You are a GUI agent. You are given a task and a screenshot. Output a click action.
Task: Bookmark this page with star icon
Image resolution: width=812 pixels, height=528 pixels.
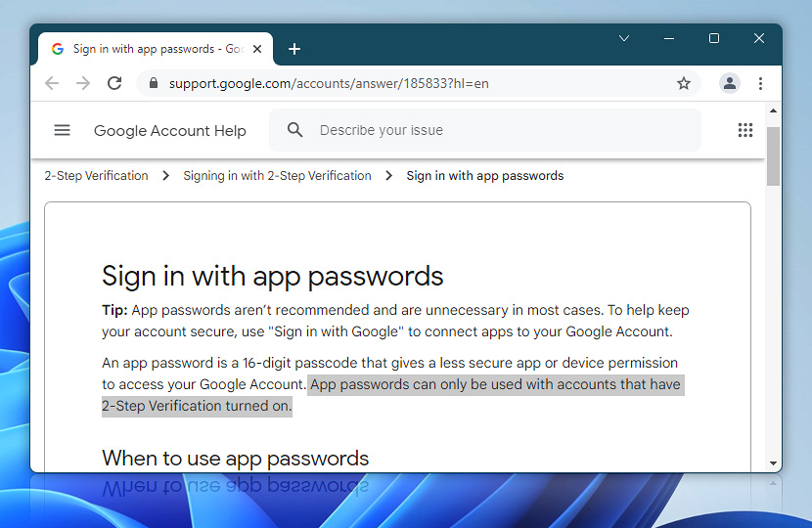tap(684, 83)
